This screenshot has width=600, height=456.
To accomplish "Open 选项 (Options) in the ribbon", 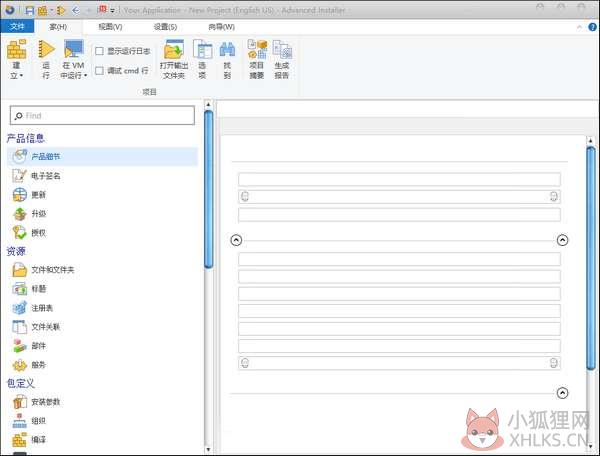I will tap(202, 59).
